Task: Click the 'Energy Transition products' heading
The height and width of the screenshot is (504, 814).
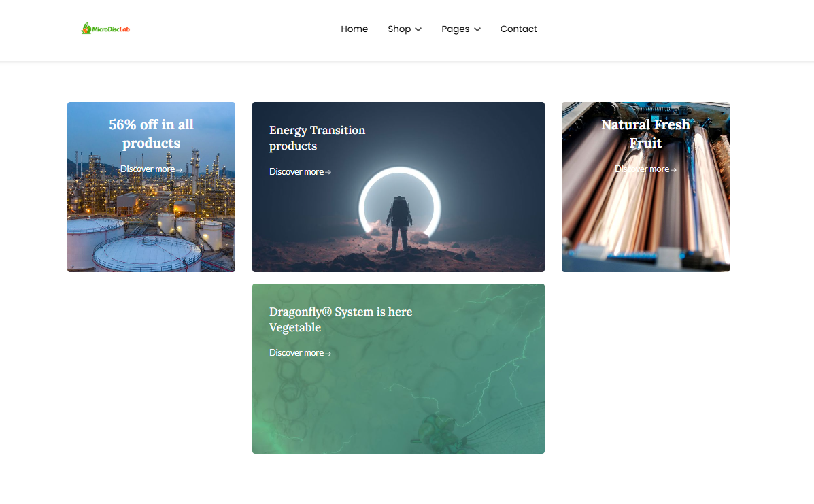Action: pyautogui.click(x=317, y=138)
